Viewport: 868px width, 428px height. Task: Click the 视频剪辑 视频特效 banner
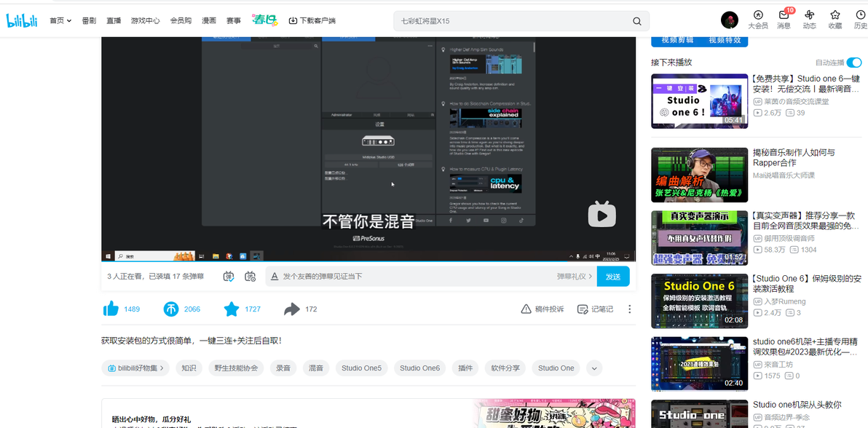[x=699, y=41]
